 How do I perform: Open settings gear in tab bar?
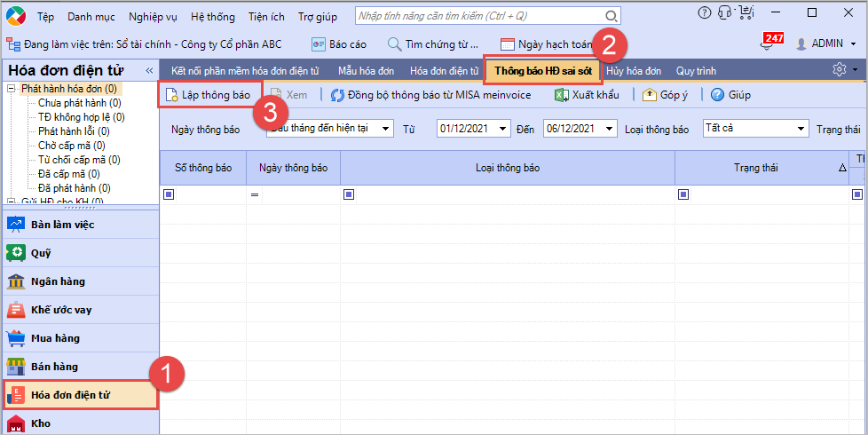click(x=839, y=69)
